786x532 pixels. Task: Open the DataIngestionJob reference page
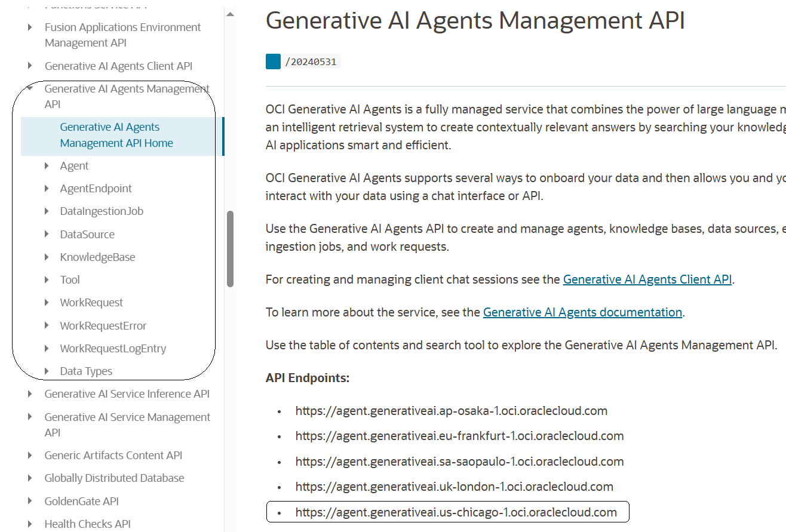tap(102, 211)
